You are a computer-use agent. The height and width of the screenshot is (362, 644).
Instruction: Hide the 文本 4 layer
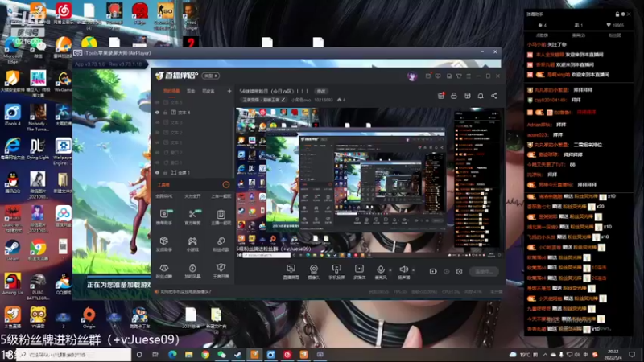pos(157,113)
